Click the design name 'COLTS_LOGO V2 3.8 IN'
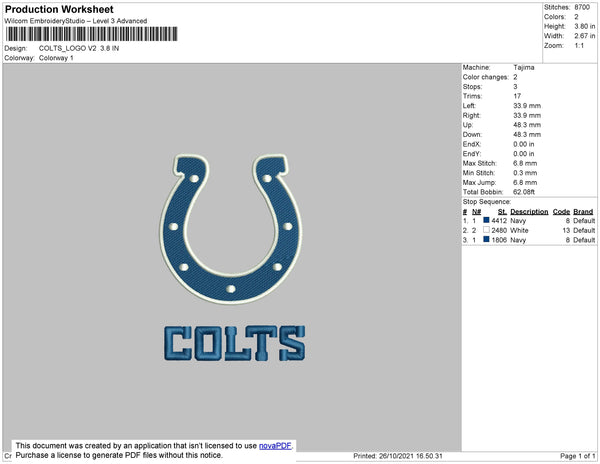The height and width of the screenshot is (464, 600). click(x=79, y=49)
